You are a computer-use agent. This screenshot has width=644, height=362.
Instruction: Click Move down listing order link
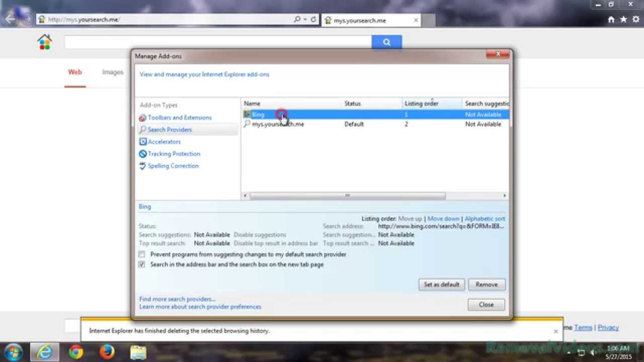pos(443,219)
